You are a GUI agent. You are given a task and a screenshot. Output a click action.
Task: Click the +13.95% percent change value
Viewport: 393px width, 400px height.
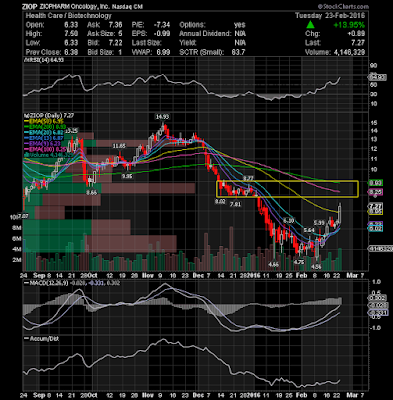click(350, 25)
